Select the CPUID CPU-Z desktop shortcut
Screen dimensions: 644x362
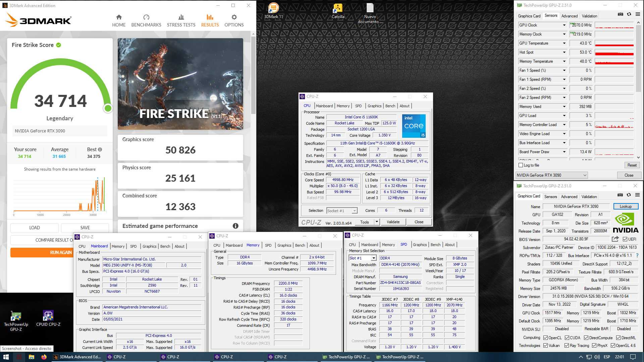pyautogui.click(x=48, y=318)
